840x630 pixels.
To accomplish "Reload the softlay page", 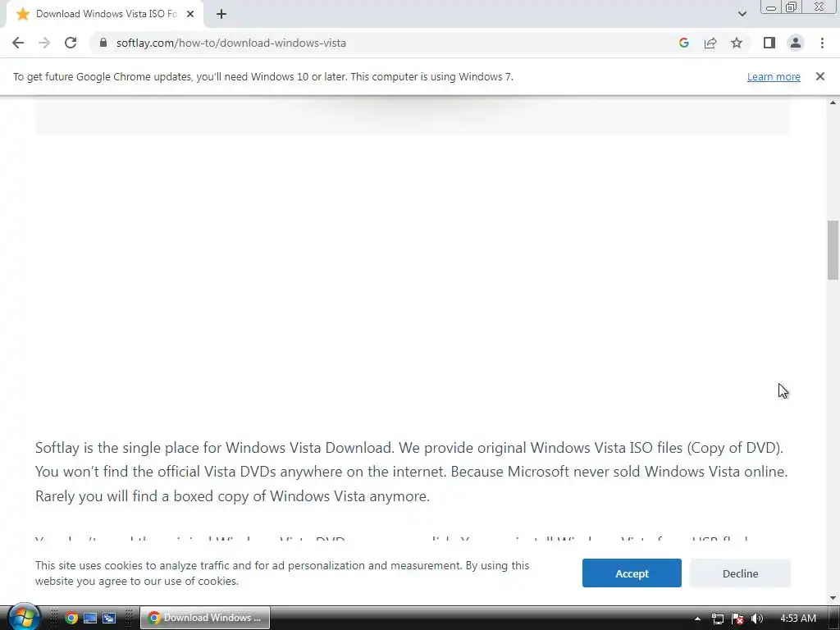I will 71,43.
